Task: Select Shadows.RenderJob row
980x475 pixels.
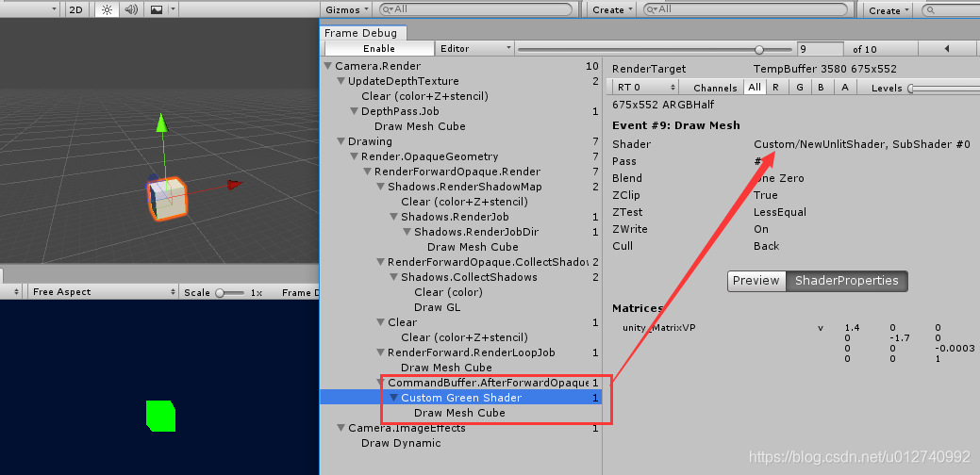Action: 460,217
